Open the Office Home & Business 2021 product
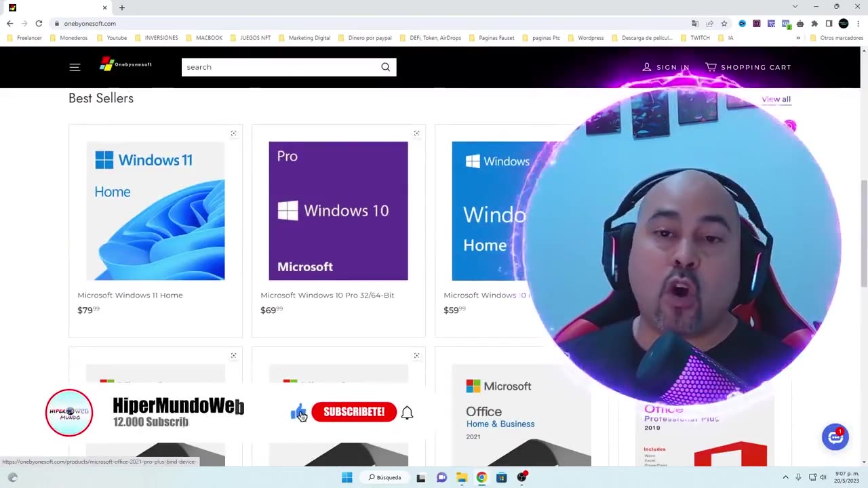 521,415
